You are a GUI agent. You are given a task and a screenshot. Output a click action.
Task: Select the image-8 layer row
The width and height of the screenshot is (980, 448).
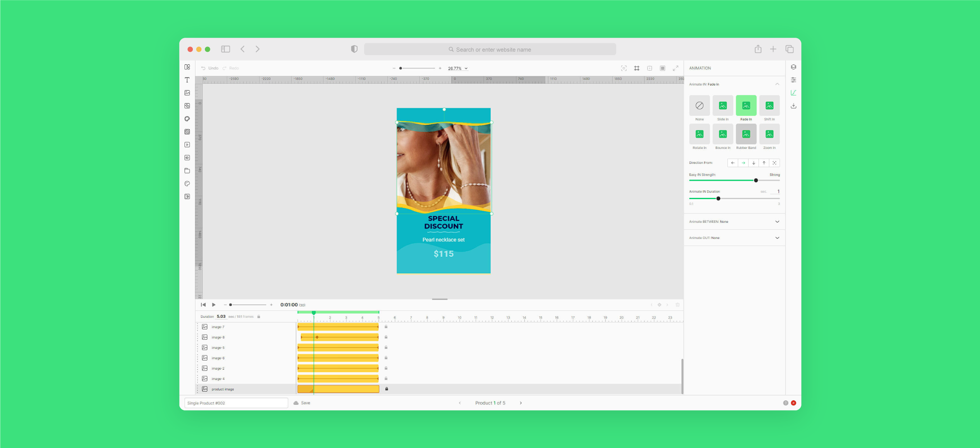coord(218,337)
